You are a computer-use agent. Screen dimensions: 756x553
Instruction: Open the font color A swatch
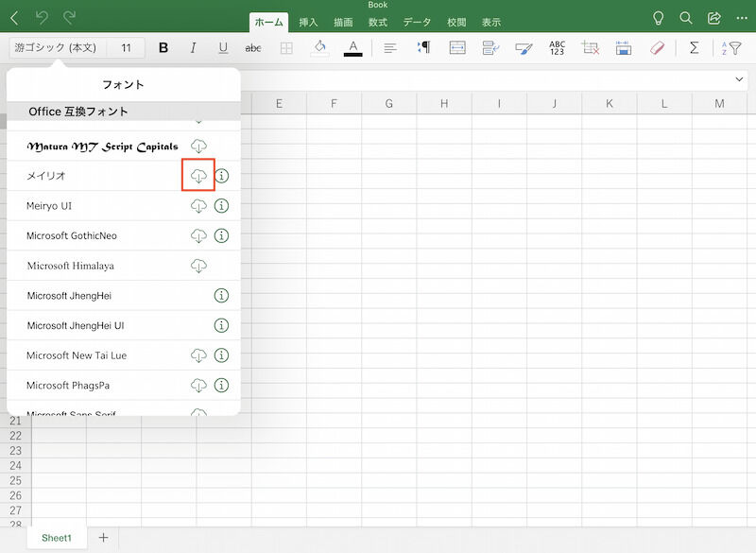352,48
